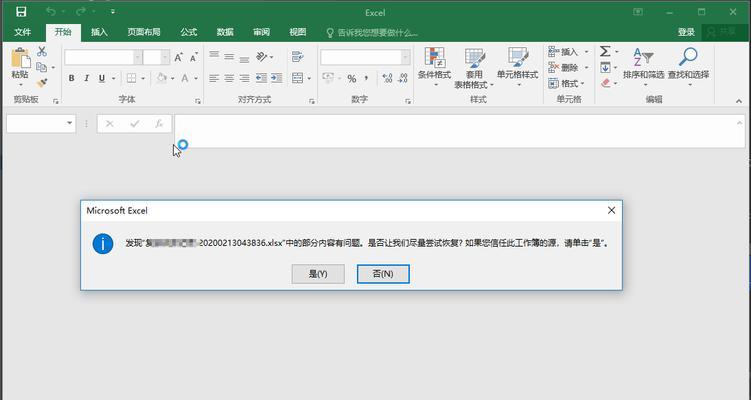Viewport: 751px width, 400px height.
Task: Click the Redo arrow icon
Action: (81, 11)
